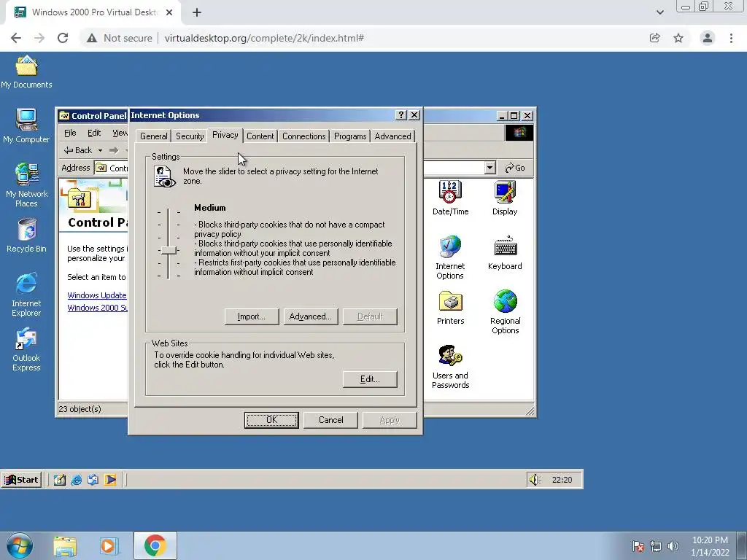The height and width of the screenshot is (560, 747).
Task: Switch to the Security tab
Action: pyautogui.click(x=190, y=136)
